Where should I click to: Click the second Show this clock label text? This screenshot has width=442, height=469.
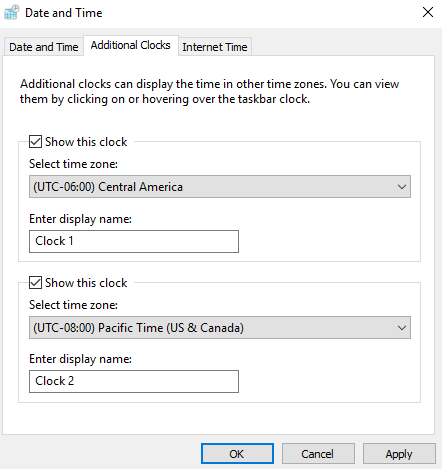point(86,283)
